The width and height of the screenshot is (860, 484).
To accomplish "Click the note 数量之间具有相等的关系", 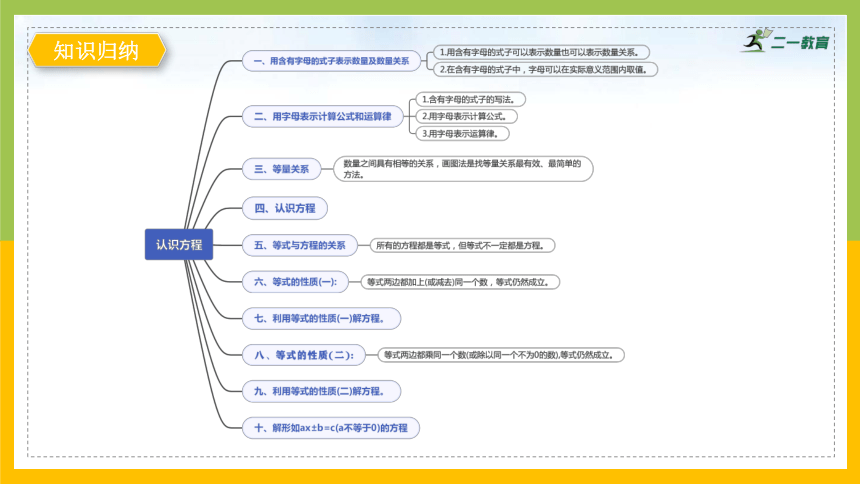I will 463,169.
